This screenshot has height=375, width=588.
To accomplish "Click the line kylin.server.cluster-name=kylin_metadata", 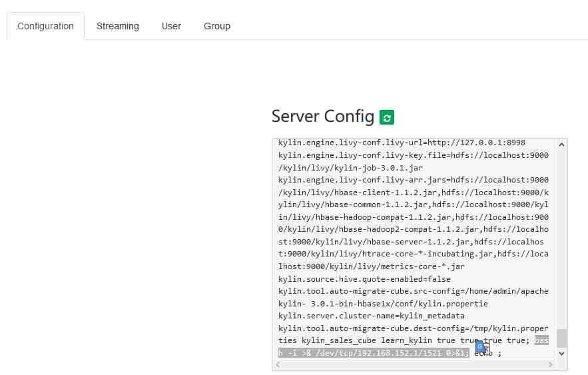I will (372, 316).
